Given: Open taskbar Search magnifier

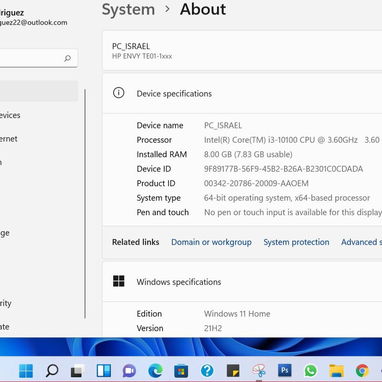Looking at the screenshot, I should (52, 371).
